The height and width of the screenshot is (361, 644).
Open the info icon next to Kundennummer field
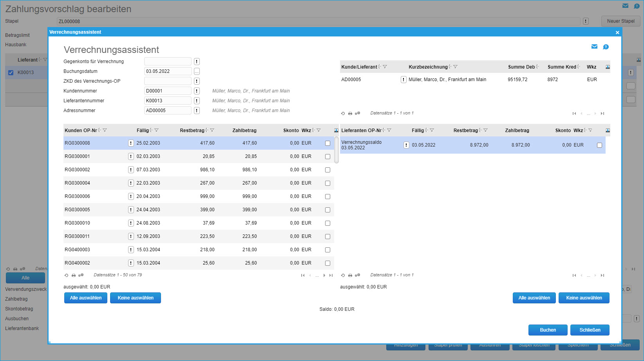197,91
